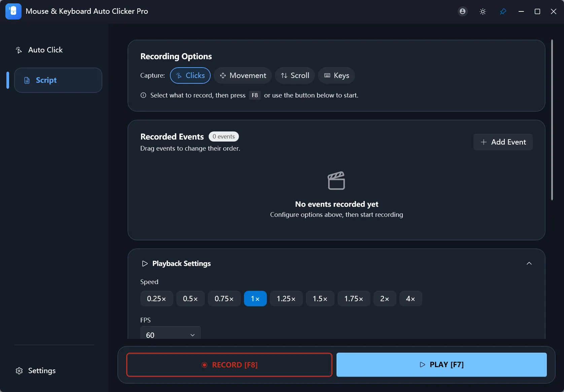Click the Speed label

pyautogui.click(x=149, y=282)
